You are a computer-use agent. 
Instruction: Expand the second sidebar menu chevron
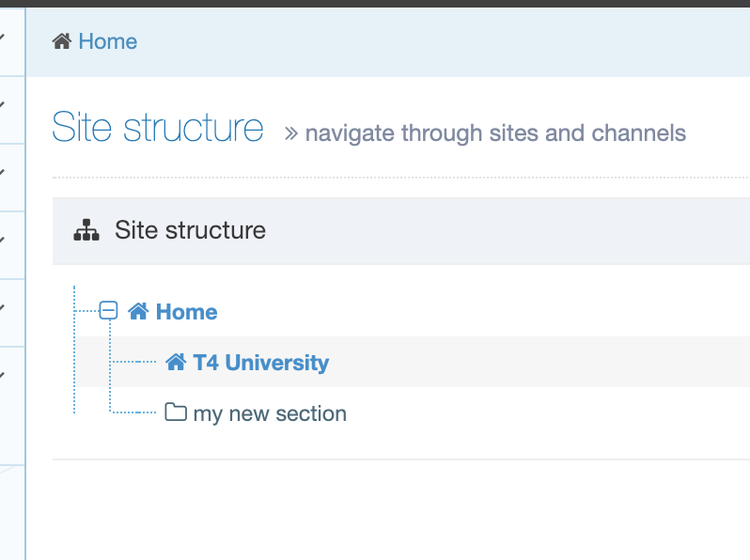[3, 105]
